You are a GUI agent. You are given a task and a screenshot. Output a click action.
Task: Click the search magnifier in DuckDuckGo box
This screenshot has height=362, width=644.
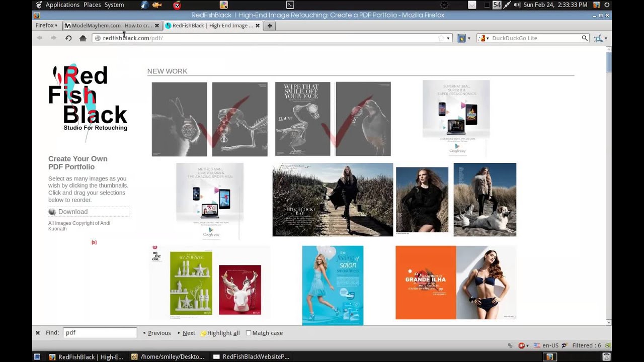(585, 38)
